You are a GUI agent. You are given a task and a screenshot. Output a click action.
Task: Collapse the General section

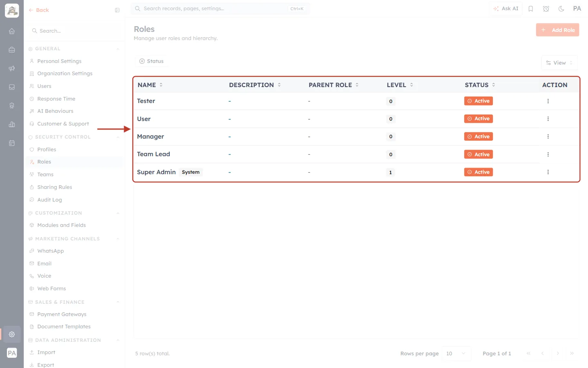coord(118,49)
